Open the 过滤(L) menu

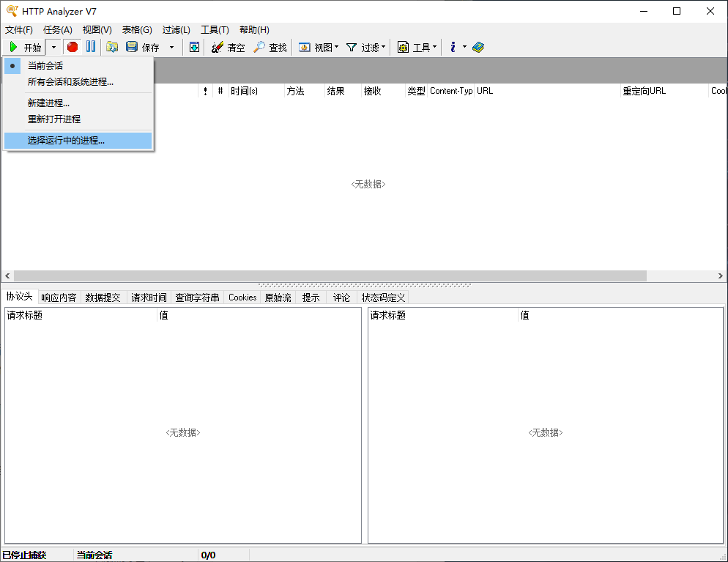[176, 30]
